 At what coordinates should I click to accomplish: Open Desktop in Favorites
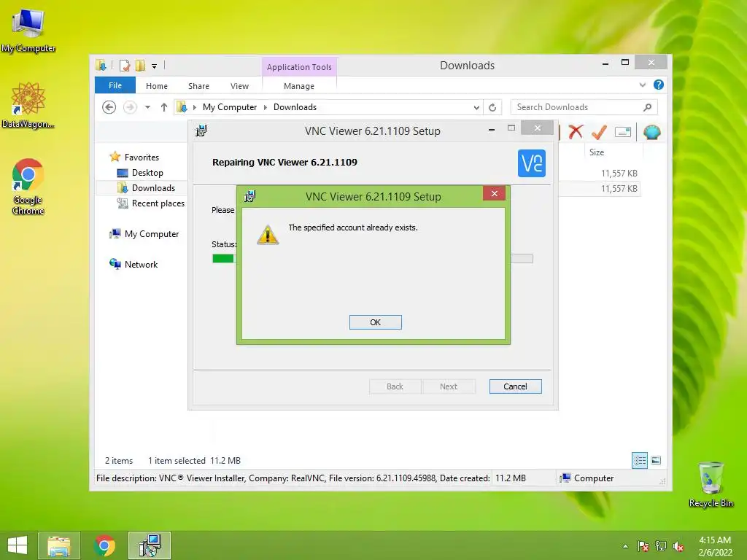point(147,172)
